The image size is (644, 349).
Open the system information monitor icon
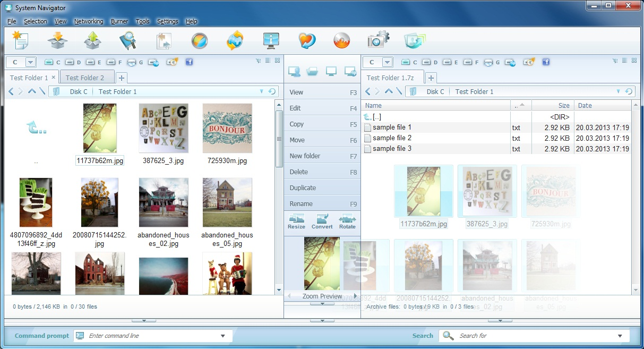[271, 41]
